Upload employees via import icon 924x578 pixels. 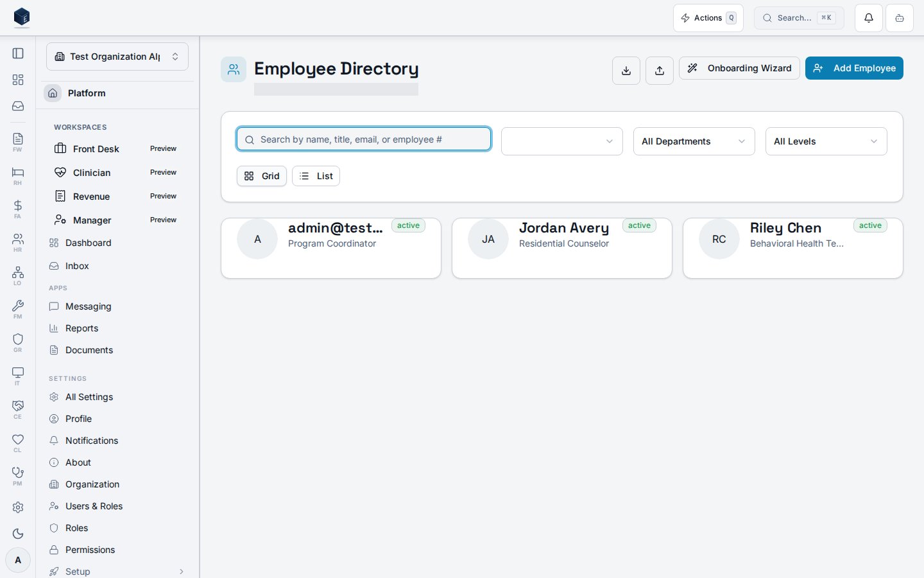660,71
